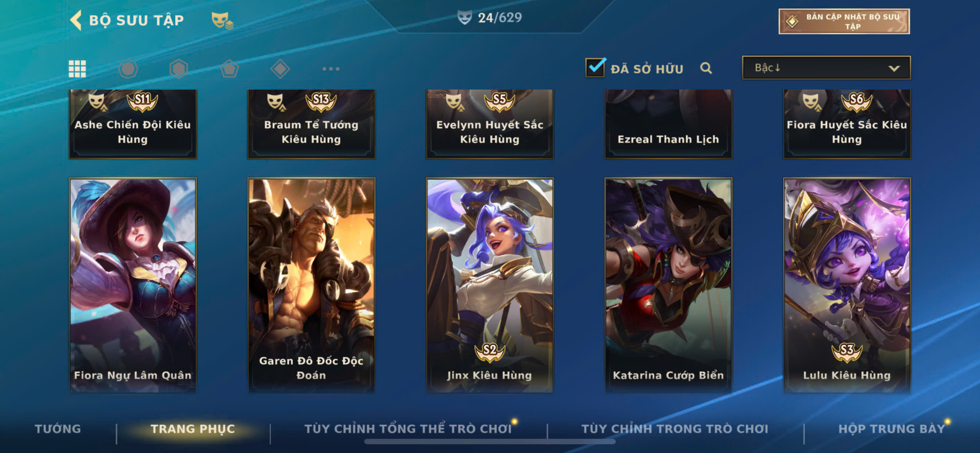Choose the Garen Đô Đốc Độc Đoán card
The width and height of the screenshot is (980, 453).
pos(311,285)
